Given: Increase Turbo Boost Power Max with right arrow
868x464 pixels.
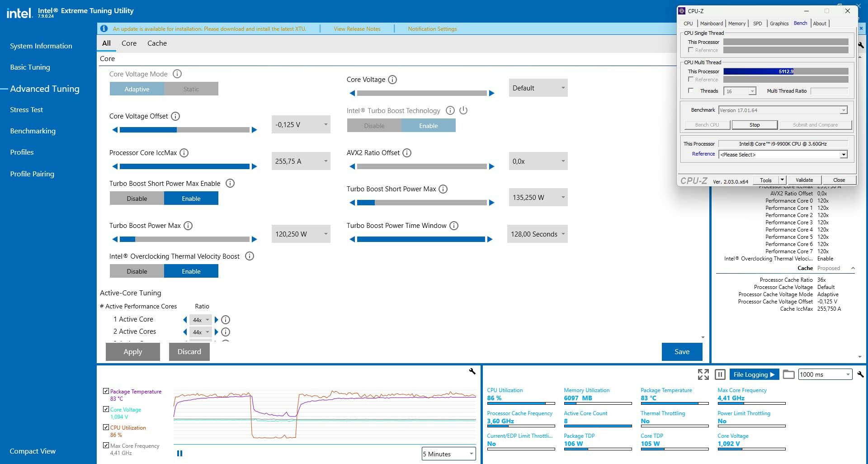Looking at the screenshot, I should point(254,239).
